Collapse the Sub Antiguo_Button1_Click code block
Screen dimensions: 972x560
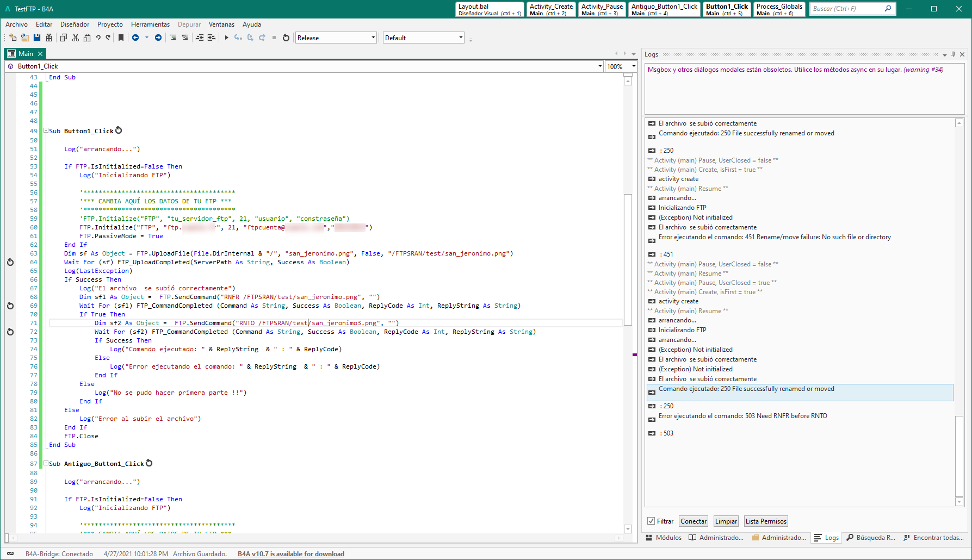coord(46,464)
